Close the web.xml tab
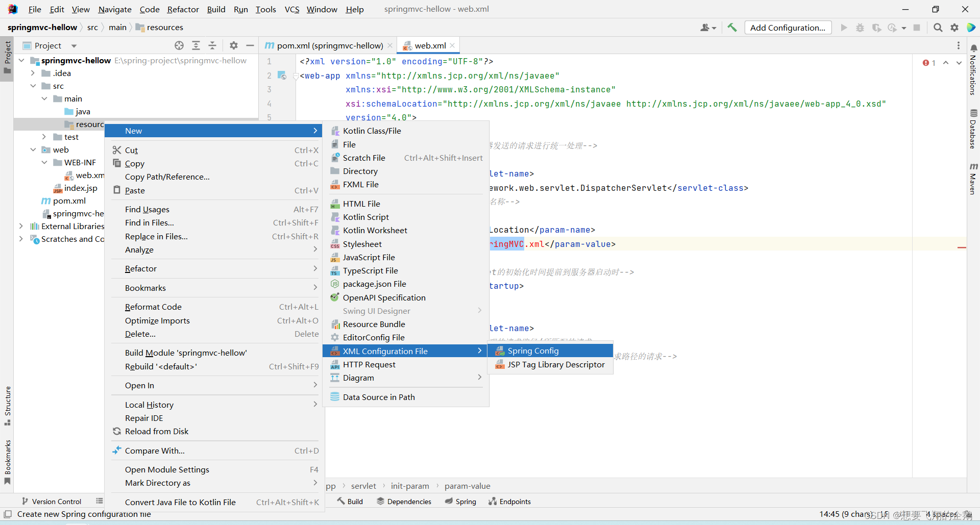The width and height of the screenshot is (980, 525). (x=452, y=45)
